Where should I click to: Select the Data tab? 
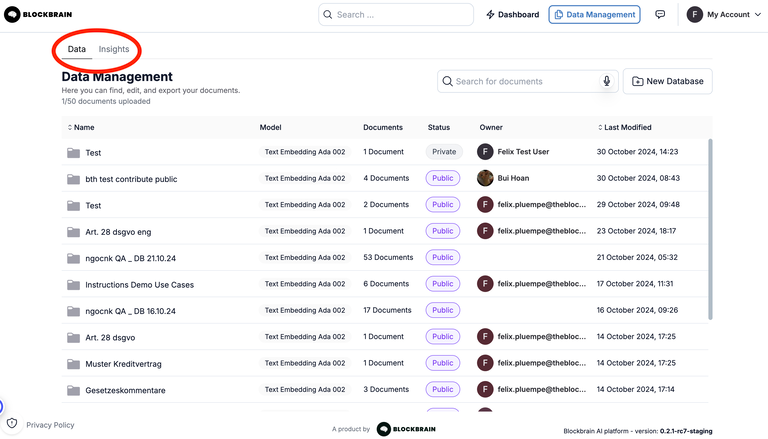tap(76, 49)
